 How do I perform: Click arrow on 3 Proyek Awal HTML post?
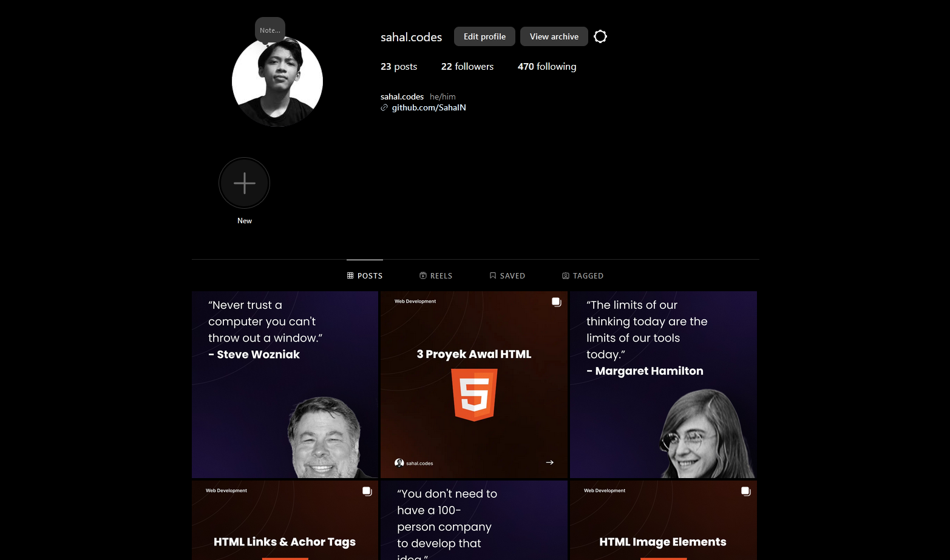(549, 462)
